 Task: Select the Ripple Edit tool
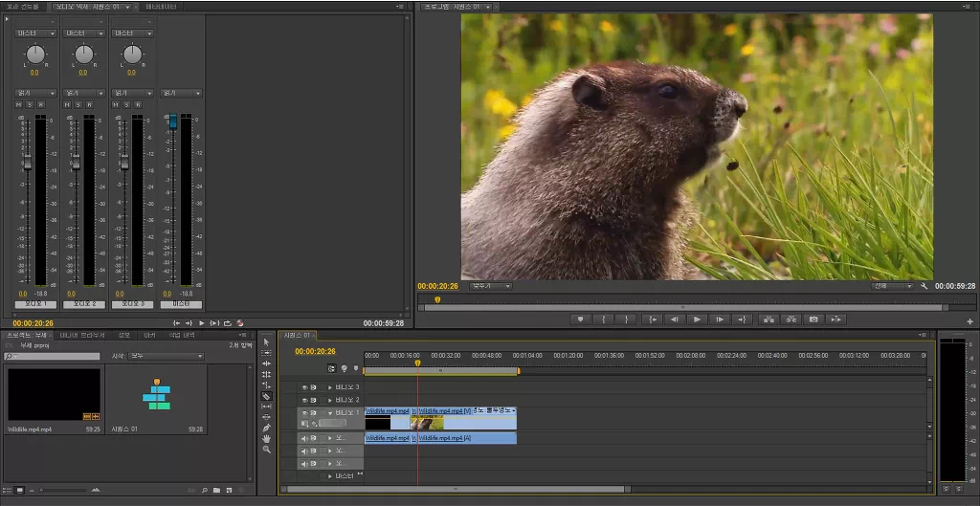(267, 363)
